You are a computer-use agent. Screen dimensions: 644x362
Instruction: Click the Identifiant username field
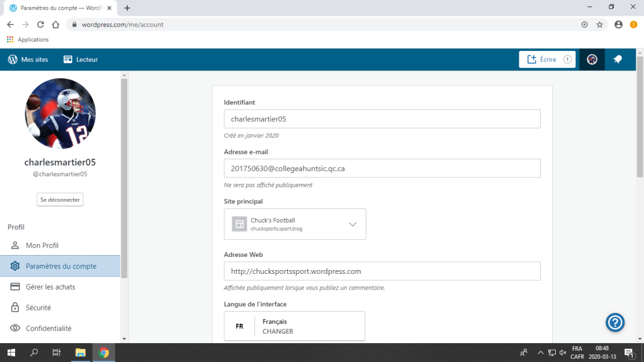(381, 118)
